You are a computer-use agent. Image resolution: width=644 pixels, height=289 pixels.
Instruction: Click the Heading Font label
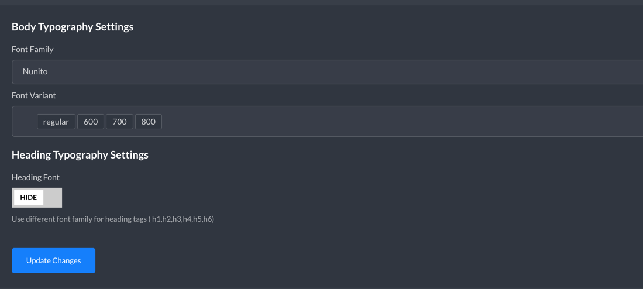coord(35,177)
